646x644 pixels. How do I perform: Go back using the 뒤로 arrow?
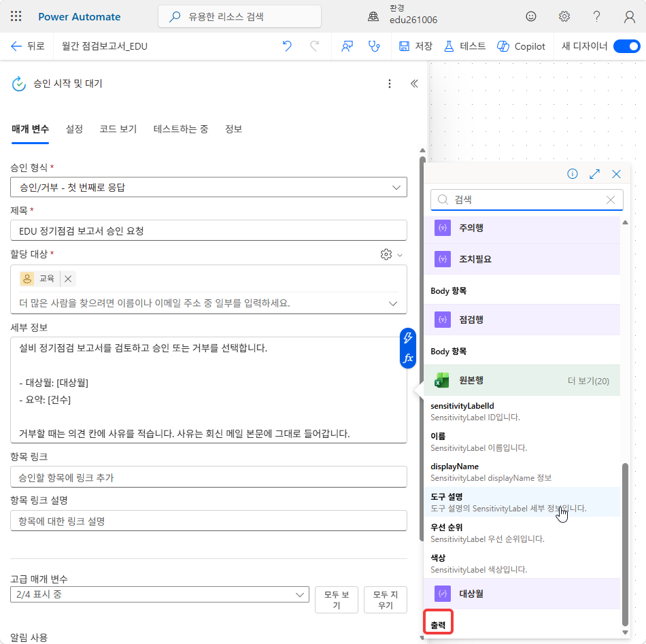pyautogui.click(x=27, y=46)
